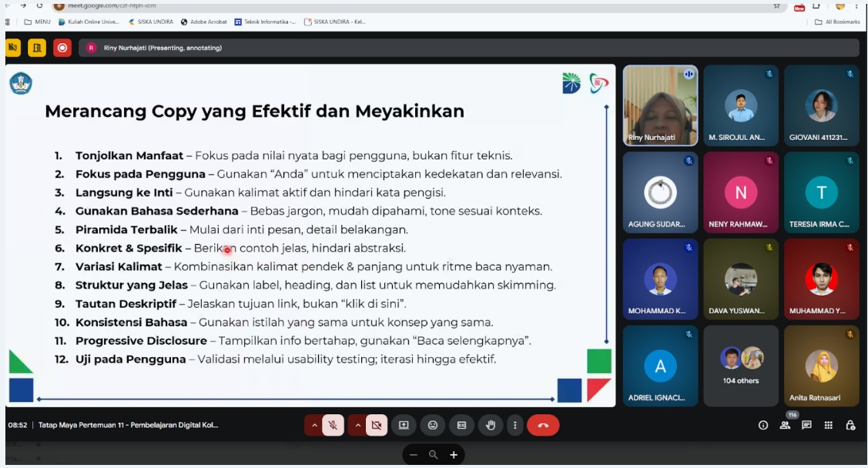The width and height of the screenshot is (868, 468).
Task: Select MOHAMMAD K... participant tile
Action: point(660,279)
